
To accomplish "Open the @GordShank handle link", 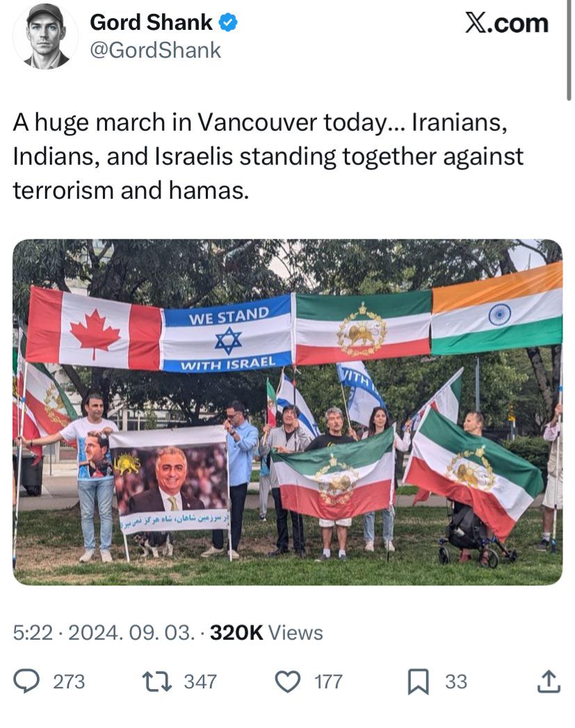I will tap(155, 50).
